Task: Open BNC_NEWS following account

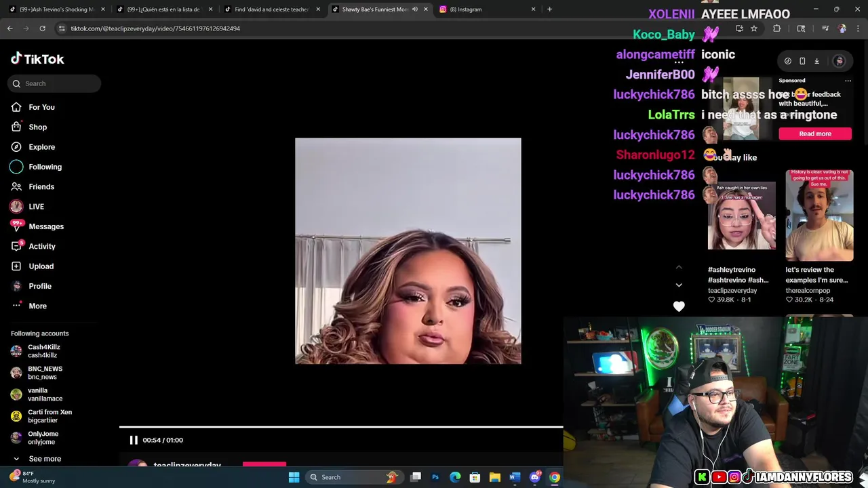Action: [45, 373]
